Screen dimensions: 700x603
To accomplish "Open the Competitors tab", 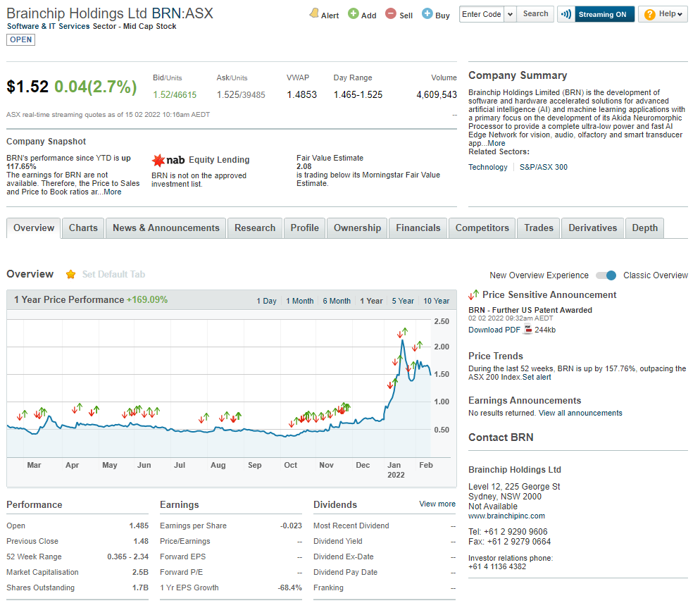I will point(482,228).
